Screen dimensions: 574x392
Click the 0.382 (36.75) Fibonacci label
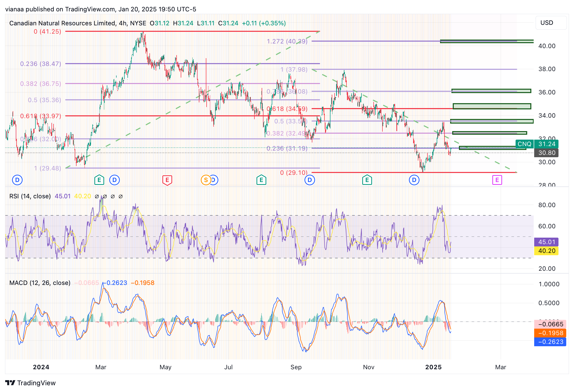(41, 84)
